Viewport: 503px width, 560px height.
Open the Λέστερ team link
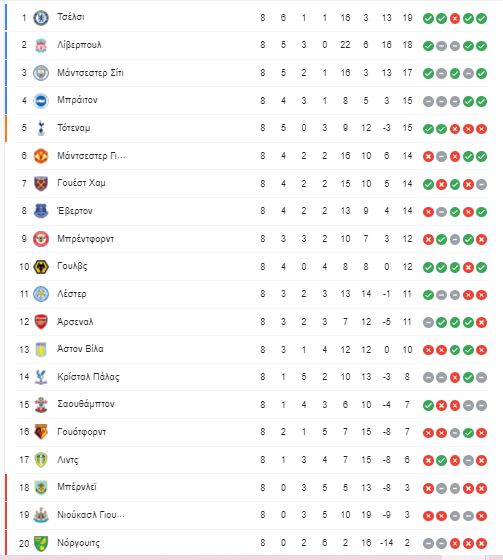pos(72,294)
